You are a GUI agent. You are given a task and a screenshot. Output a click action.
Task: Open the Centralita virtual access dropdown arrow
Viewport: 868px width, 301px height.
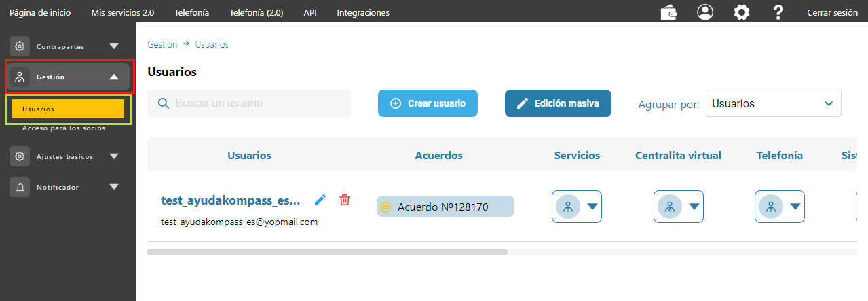pos(694,207)
